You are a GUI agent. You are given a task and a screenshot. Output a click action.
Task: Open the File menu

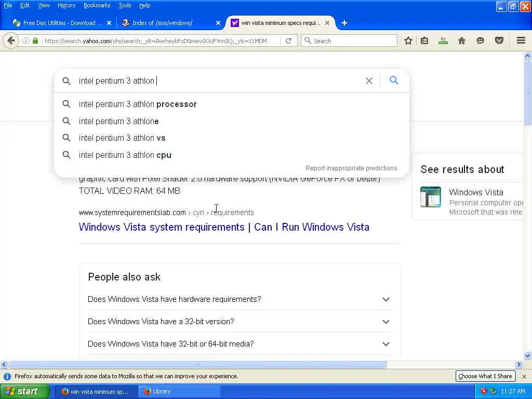tap(8, 5)
